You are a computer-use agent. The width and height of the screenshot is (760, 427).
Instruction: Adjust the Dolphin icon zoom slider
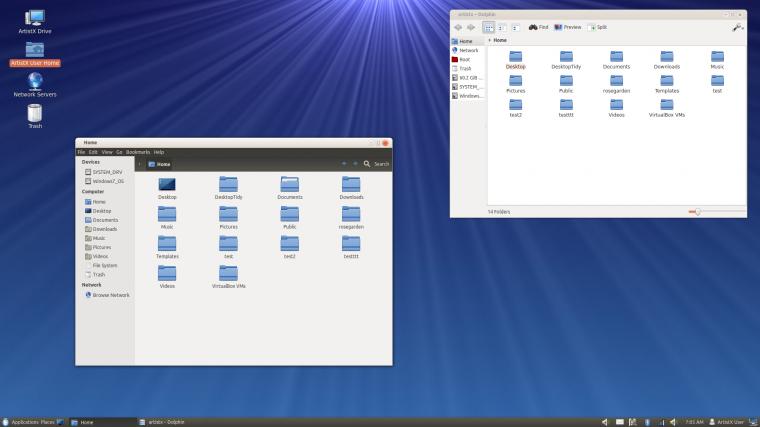pyautogui.click(x=697, y=212)
